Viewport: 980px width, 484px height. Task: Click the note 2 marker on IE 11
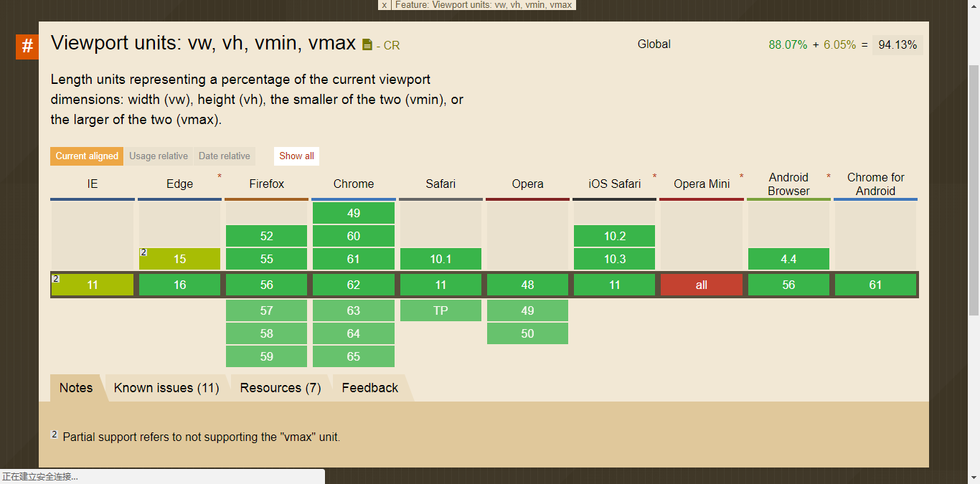tap(56, 279)
